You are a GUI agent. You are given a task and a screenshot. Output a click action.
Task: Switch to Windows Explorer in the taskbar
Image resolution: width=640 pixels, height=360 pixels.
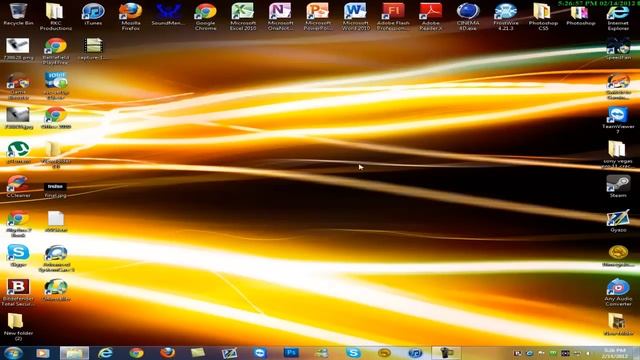pos(74,353)
